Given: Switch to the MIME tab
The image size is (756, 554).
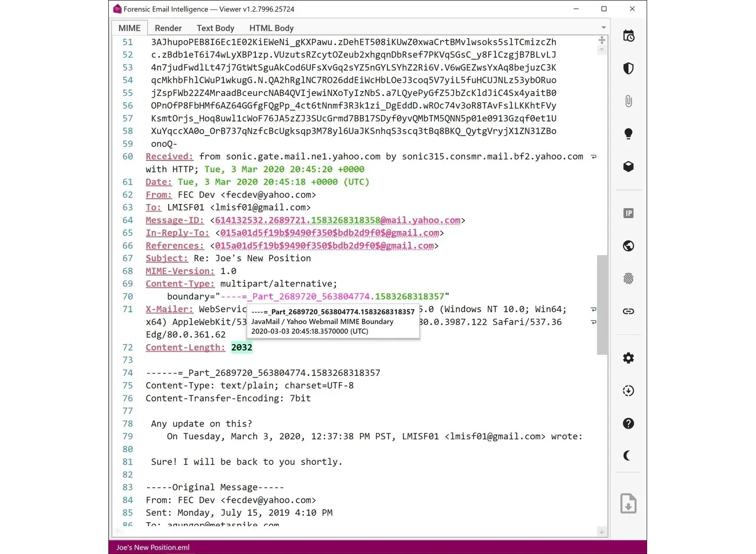Looking at the screenshot, I should (x=129, y=28).
